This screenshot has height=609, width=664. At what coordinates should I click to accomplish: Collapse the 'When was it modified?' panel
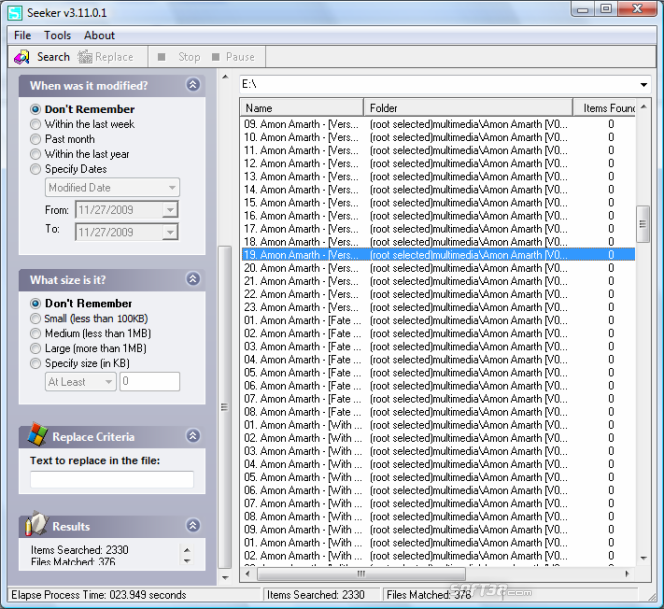[x=193, y=86]
